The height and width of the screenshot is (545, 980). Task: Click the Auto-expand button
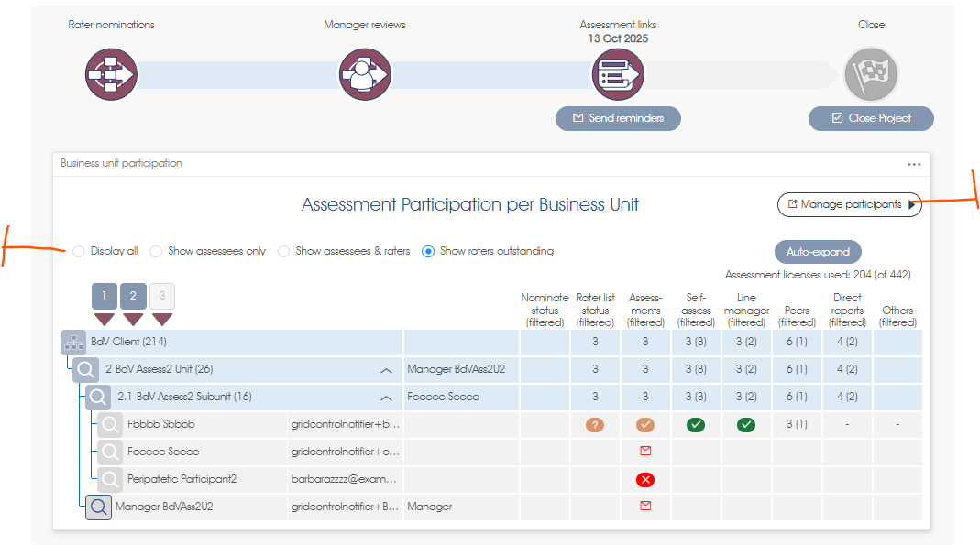click(x=818, y=252)
